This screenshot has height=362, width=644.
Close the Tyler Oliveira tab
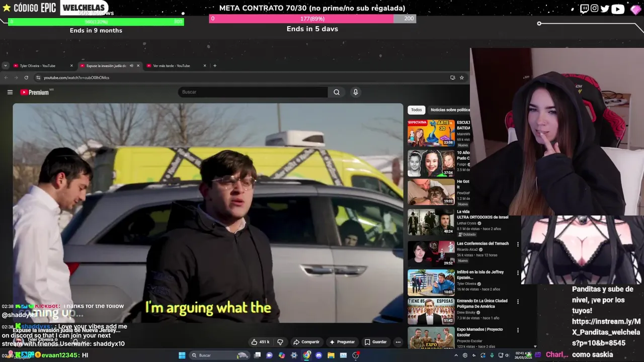point(71,65)
